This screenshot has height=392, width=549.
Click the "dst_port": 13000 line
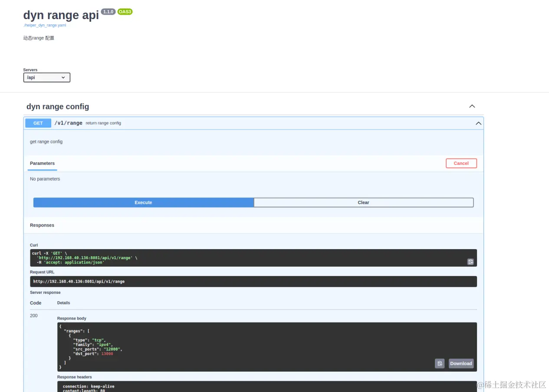[x=93, y=353]
